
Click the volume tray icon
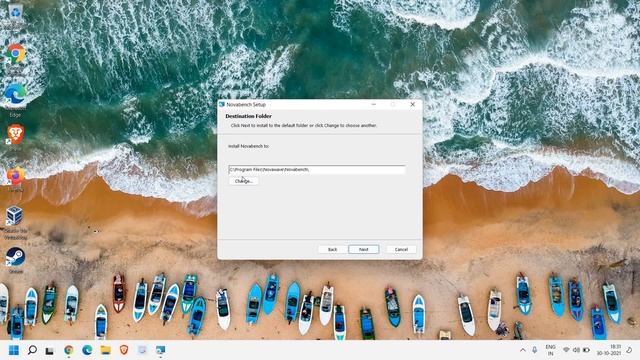(x=576, y=350)
